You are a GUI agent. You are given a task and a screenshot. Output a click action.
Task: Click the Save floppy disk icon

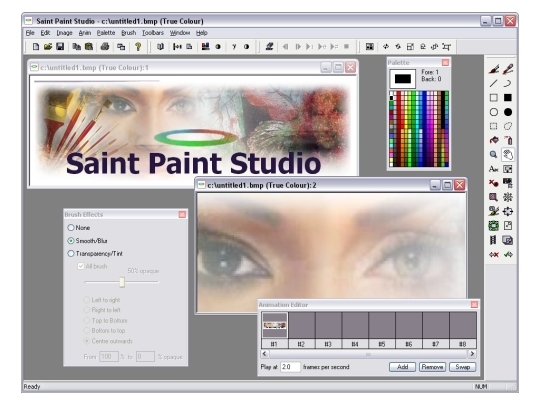click(60, 46)
